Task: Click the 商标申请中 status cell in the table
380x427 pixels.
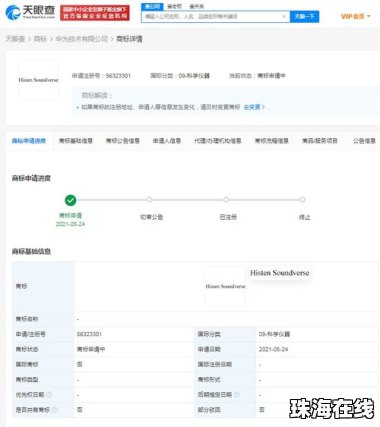Action: (91, 349)
